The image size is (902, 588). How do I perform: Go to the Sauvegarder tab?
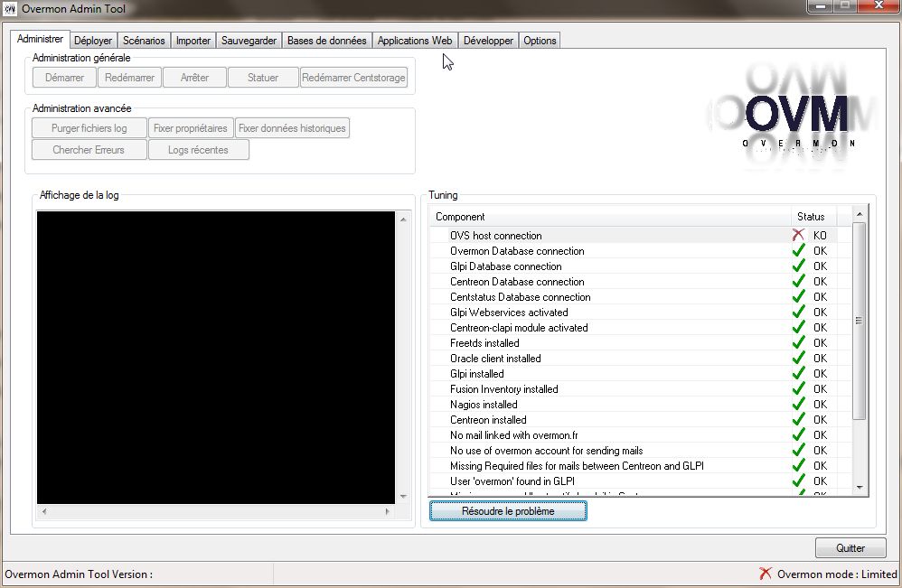(249, 41)
